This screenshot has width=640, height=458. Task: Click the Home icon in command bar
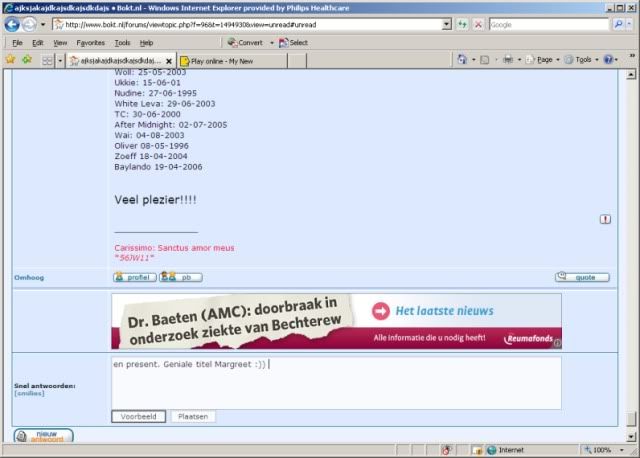(x=462, y=60)
